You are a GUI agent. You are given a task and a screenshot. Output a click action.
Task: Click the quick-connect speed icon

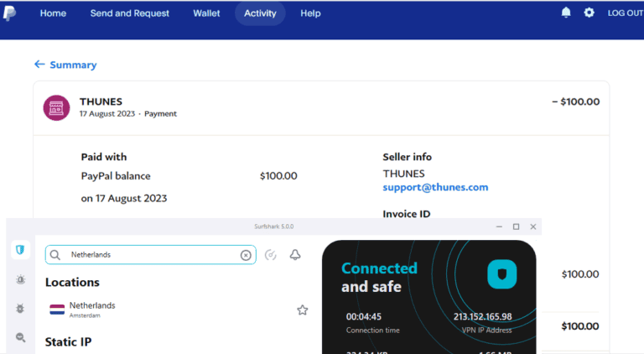270,255
